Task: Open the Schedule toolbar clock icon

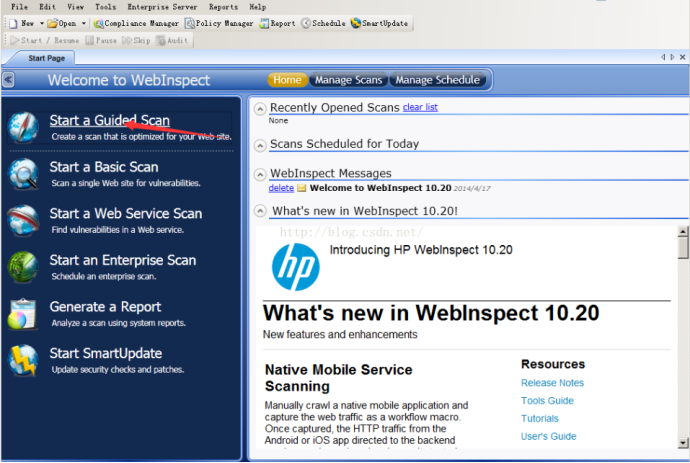Action: point(306,23)
